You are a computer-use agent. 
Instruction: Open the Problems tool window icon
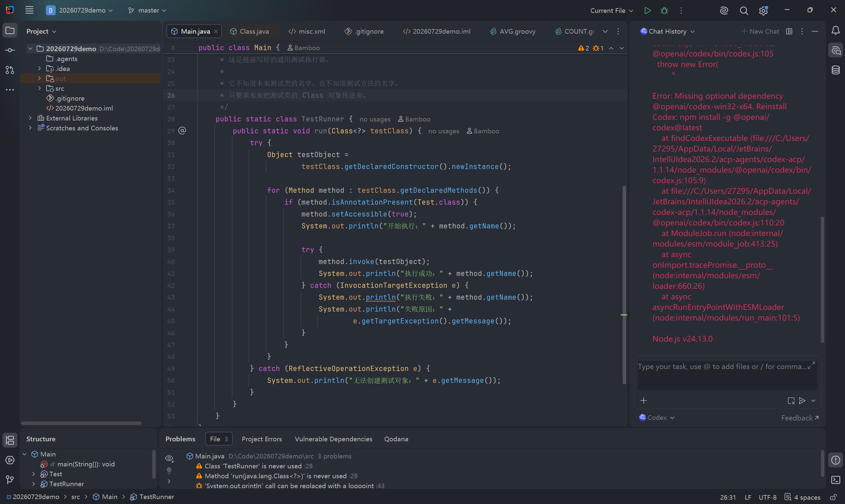(835, 460)
